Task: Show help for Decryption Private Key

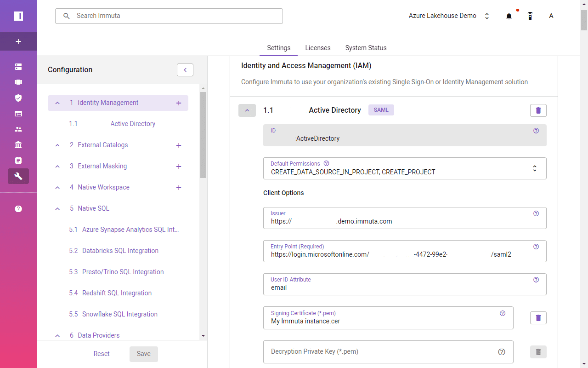Action: tap(502, 352)
